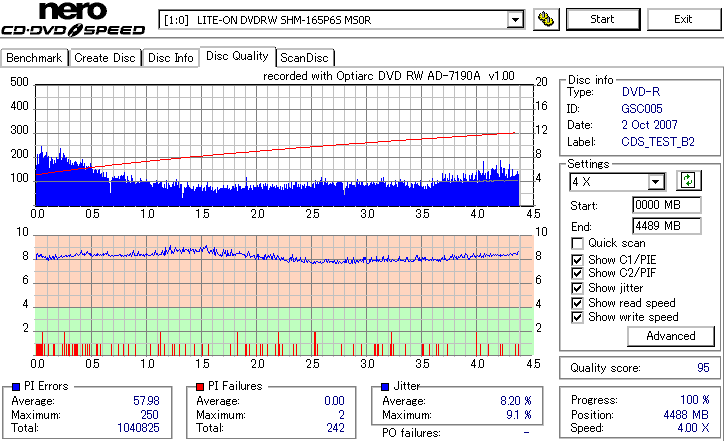The image size is (724, 441).
Task: Click the LITE-ON DVDRW drive name text
Action: coord(284,20)
